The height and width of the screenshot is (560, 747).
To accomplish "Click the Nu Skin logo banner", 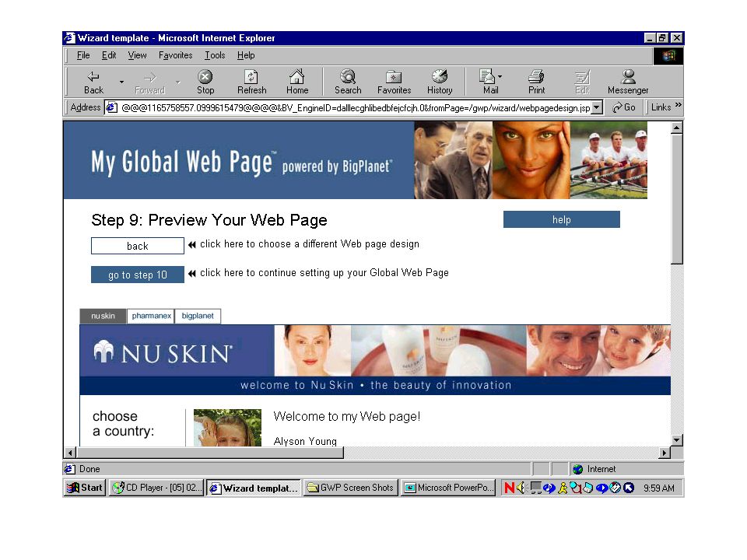I will [x=177, y=352].
